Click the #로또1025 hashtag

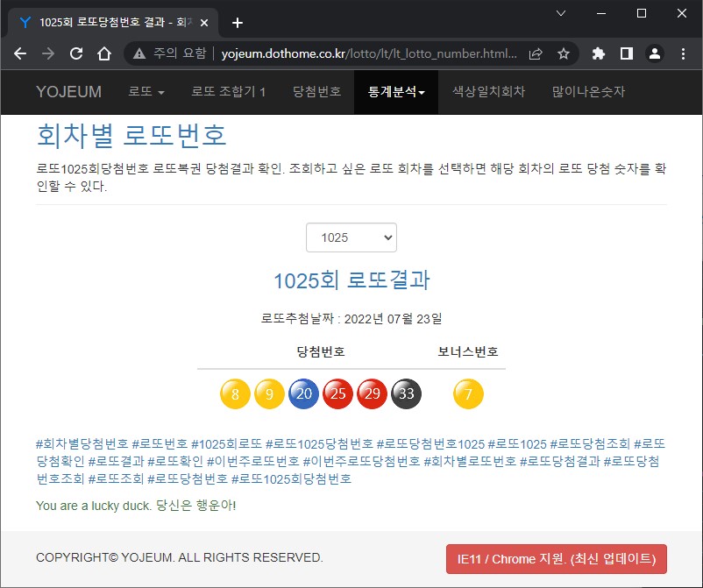pos(517,444)
